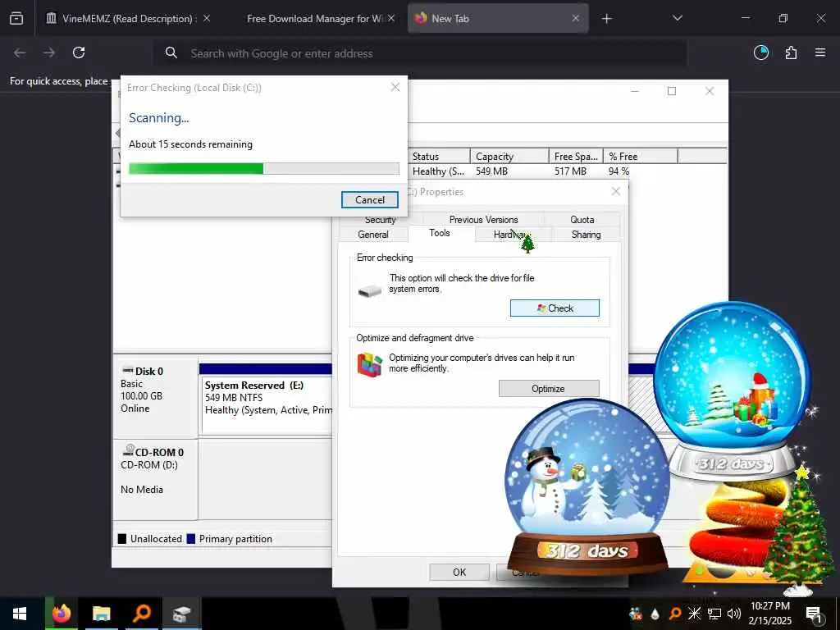Click the orange magnifier taskbar app

[x=141, y=614]
